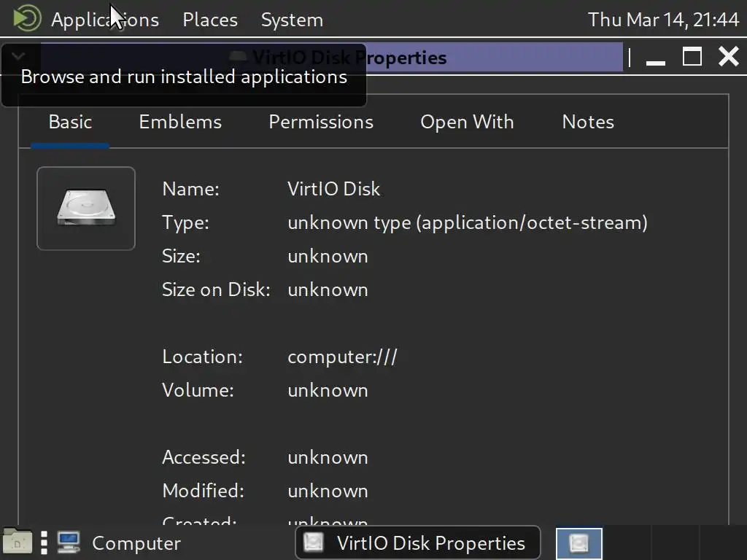
Task: Click the show desktop icon in bottom panel
Action: point(18,542)
